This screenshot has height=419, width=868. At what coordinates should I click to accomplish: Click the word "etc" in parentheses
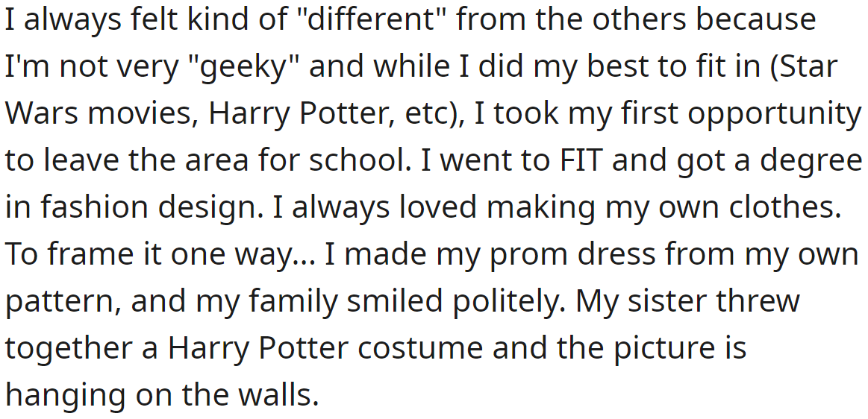(425, 114)
